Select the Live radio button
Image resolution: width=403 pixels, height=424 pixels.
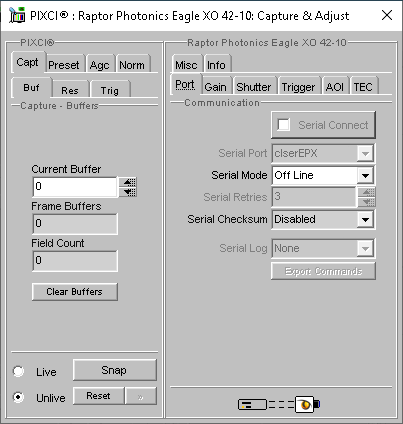coord(18,371)
